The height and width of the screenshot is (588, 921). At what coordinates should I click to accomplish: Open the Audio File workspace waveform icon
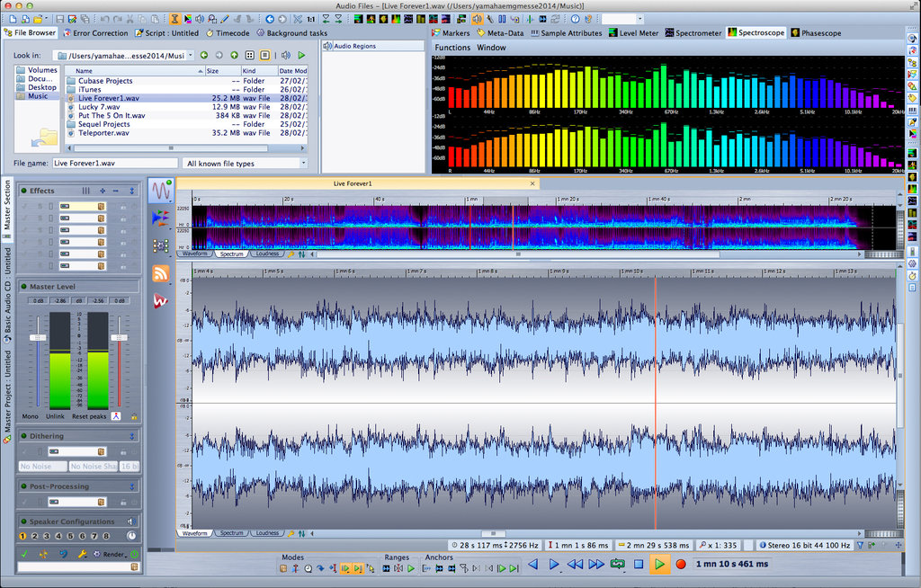[160, 191]
